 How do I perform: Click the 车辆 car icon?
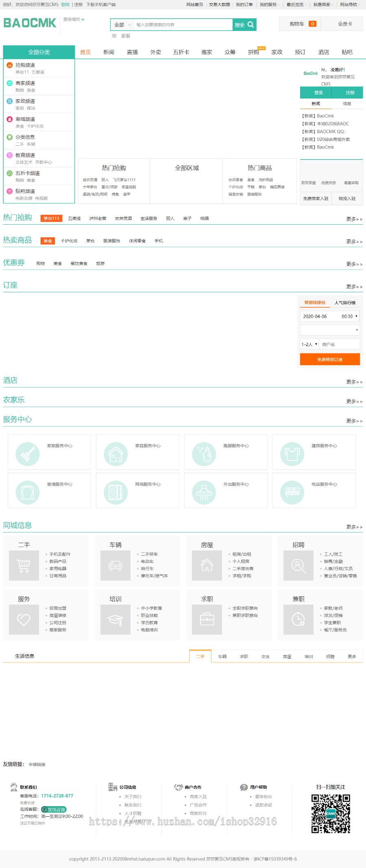click(x=115, y=566)
